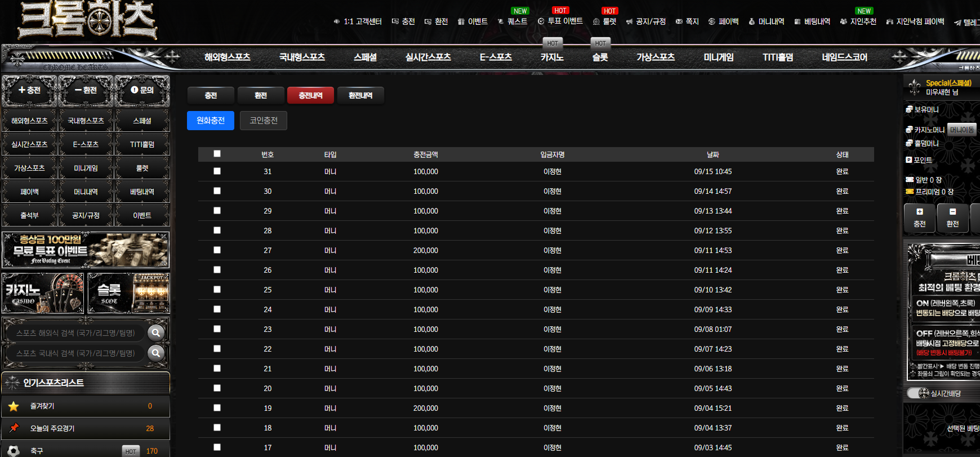Click the 머니이동 button beside 카지노머니

(x=962, y=130)
